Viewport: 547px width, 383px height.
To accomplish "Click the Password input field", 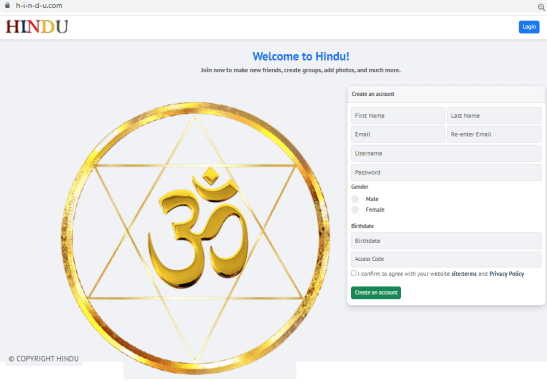I will (x=446, y=172).
